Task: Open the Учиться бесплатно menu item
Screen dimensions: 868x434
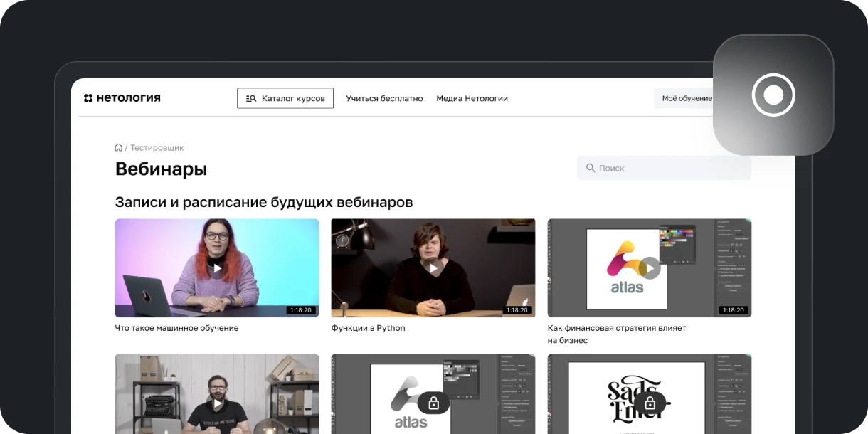Action: 384,99
